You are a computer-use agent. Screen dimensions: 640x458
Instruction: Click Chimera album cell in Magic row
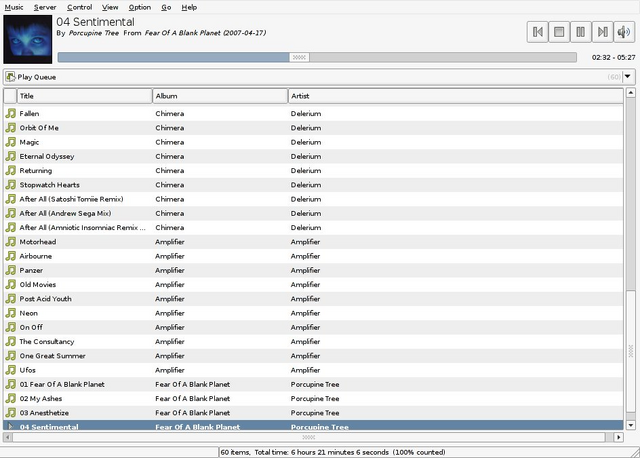click(x=170, y=142)
